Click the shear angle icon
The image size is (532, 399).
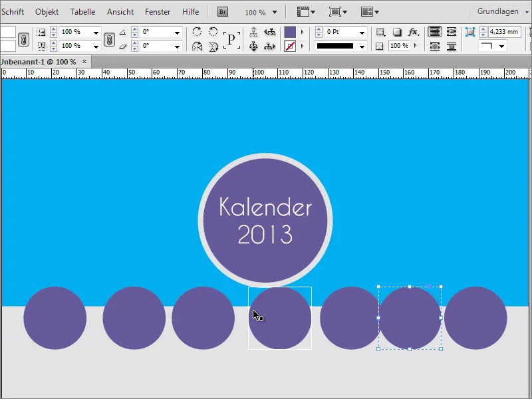[x=123, y=46]
